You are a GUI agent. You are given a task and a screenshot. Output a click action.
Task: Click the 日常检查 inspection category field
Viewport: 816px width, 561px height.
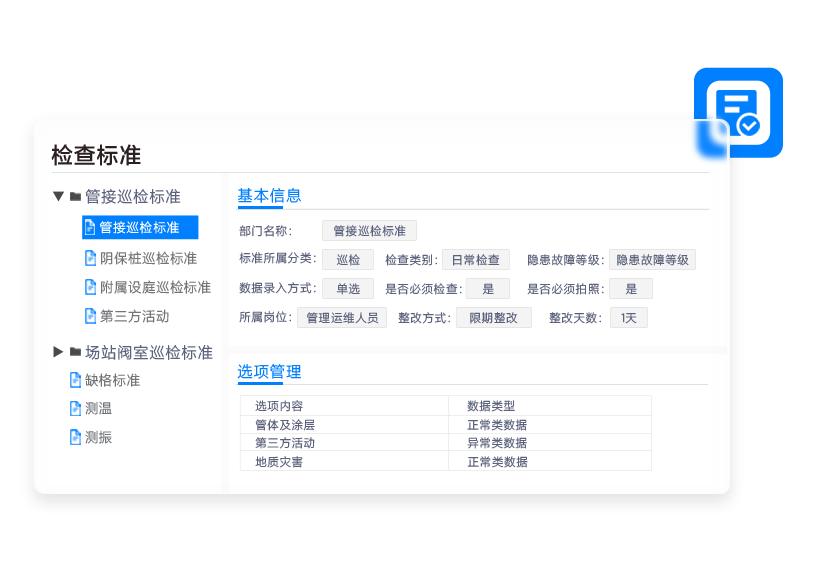pos(476,260)
